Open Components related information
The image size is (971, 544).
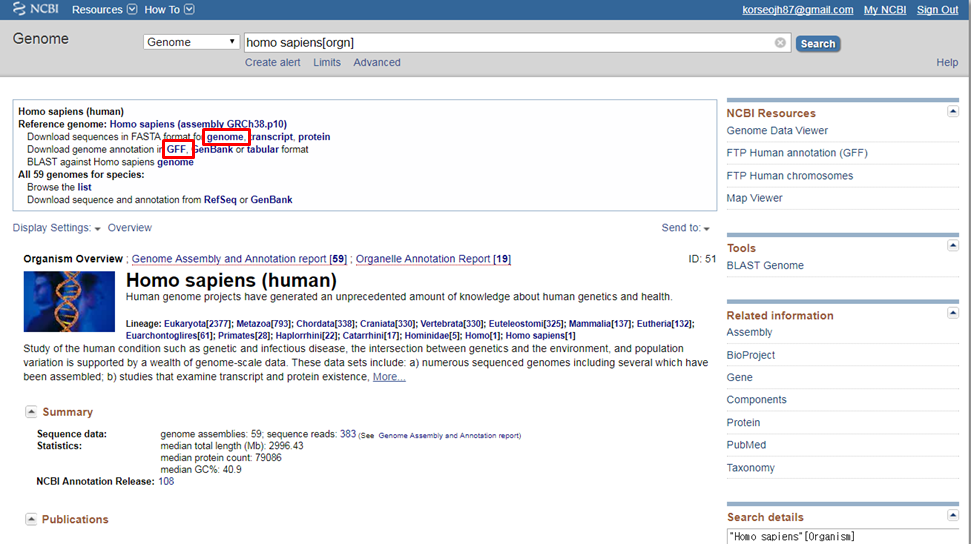pyautogui.click(x=756, y=400)
